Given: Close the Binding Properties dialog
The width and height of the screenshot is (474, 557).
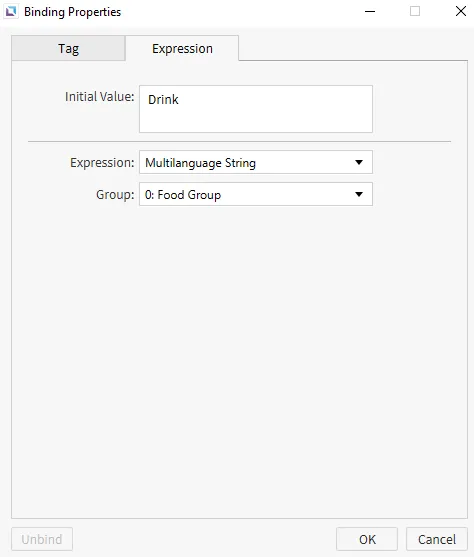Looking at the screenshot, I should pyautogui.click(x=461, y=11).
